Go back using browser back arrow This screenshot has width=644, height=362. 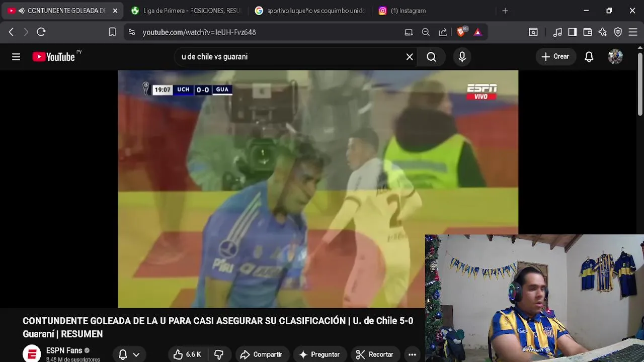coord(11,32)
